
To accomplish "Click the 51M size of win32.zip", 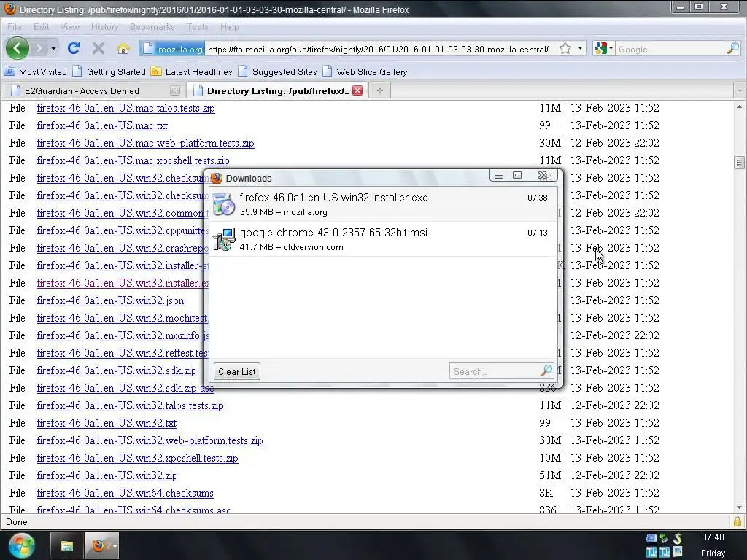I will [x=550, y=475].
